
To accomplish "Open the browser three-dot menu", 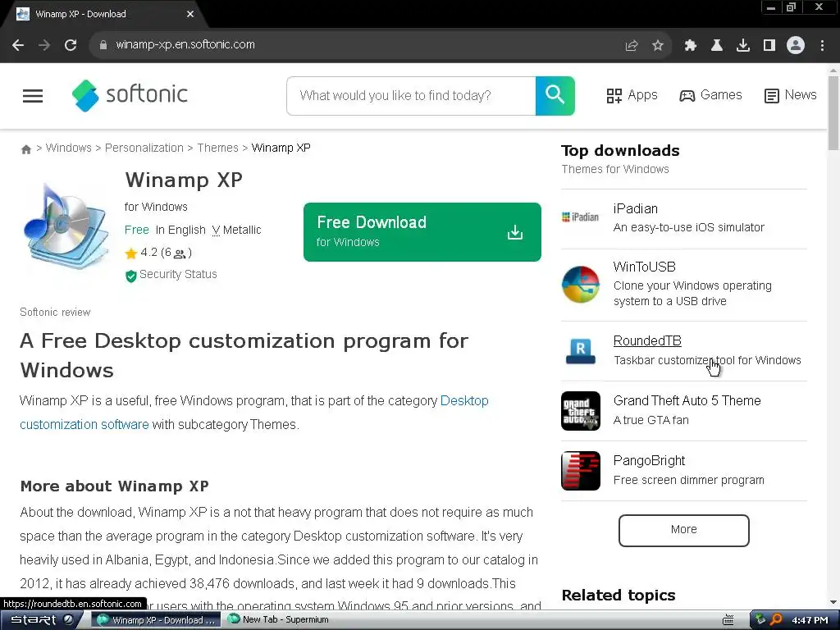I will (x=822, y=46).
